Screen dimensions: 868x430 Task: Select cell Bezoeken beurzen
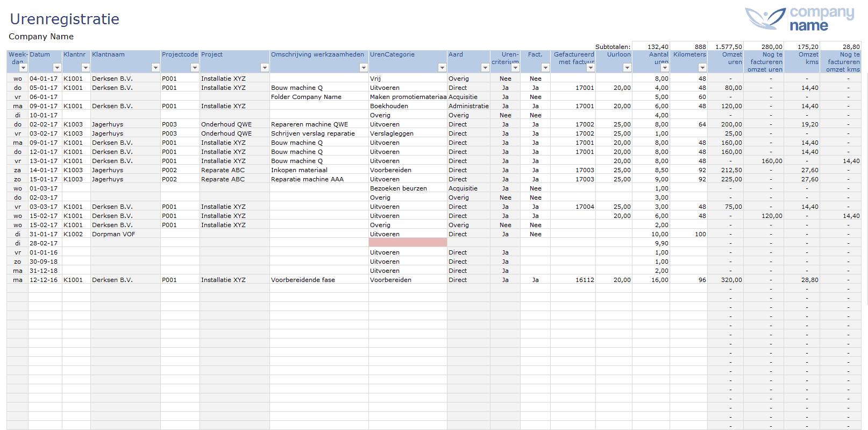(408, 188)
